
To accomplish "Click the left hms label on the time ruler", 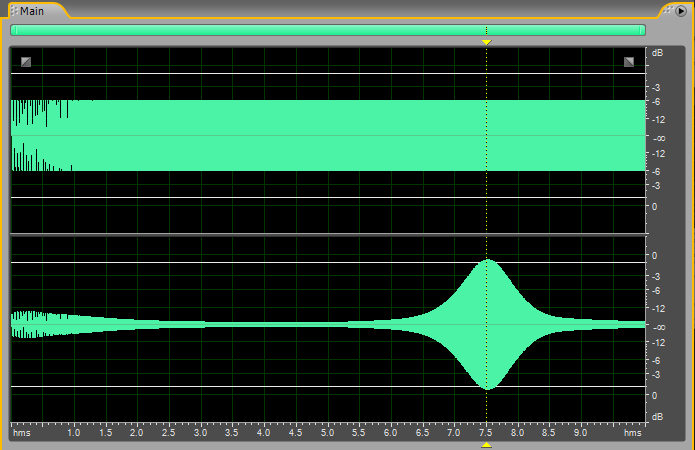I will (x=22, y=434).
